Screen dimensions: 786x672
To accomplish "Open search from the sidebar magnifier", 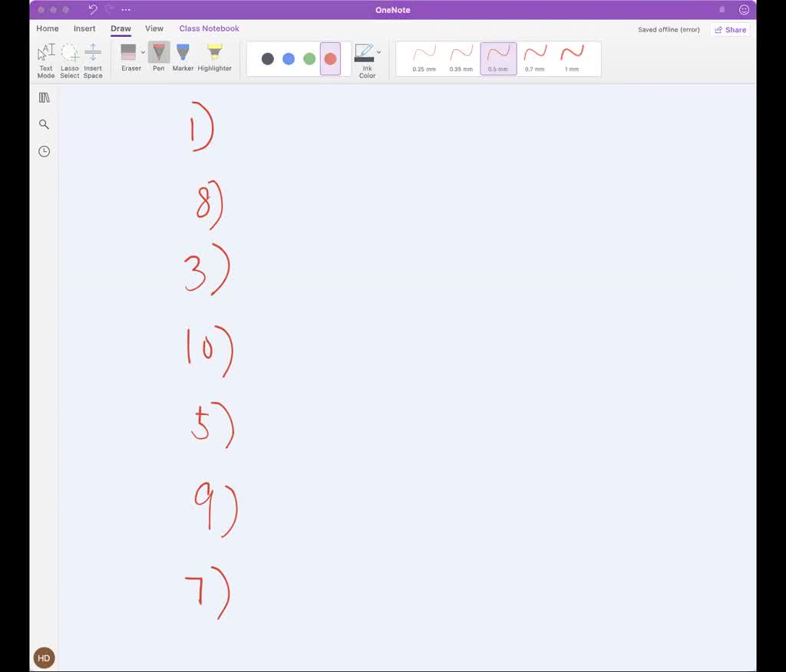I will [44, 124].
